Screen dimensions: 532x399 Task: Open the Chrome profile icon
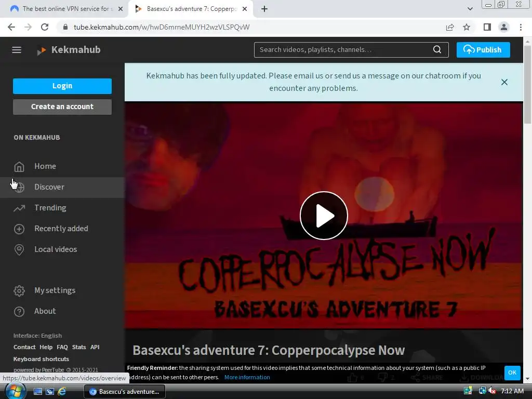[504, 27]
